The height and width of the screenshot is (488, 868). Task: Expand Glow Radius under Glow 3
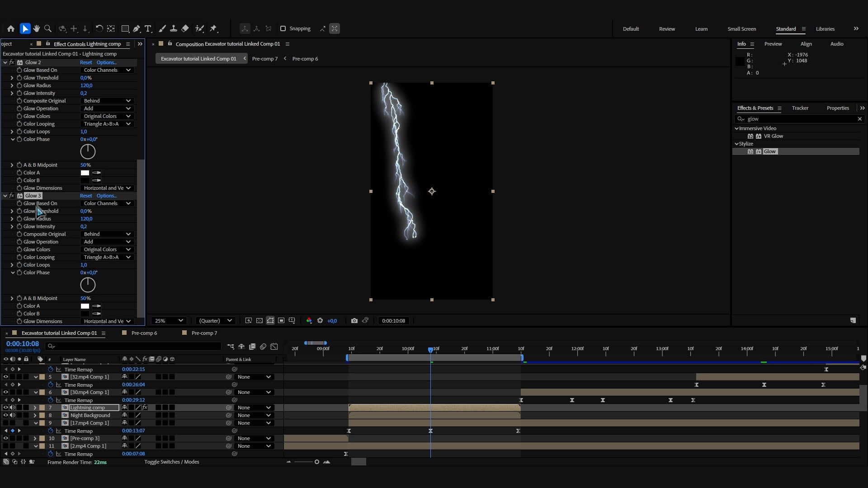(12, 219)
